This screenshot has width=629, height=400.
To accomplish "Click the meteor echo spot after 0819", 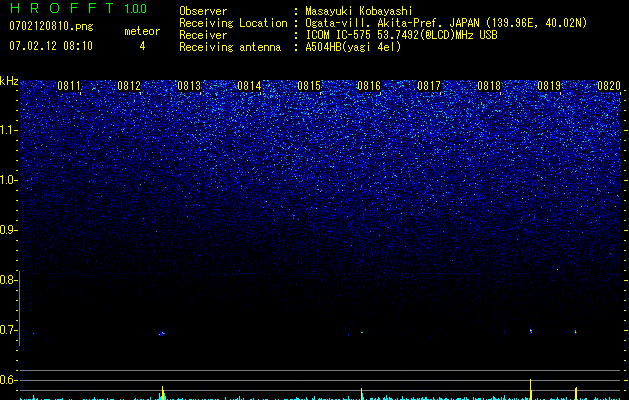I will pyautogui.click(x=576, y=332).
